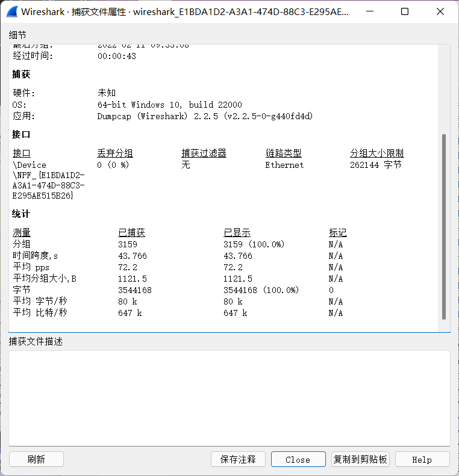Click the 保存注释 button
The height and width of the screenshot is (476, 459).
(x=238, y=459)
